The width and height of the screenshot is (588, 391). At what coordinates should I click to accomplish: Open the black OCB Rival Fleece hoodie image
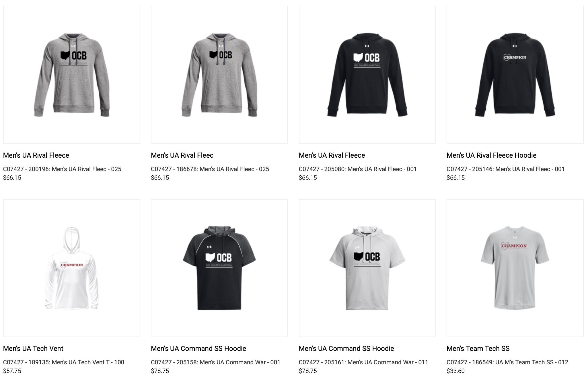pos(367,75)
